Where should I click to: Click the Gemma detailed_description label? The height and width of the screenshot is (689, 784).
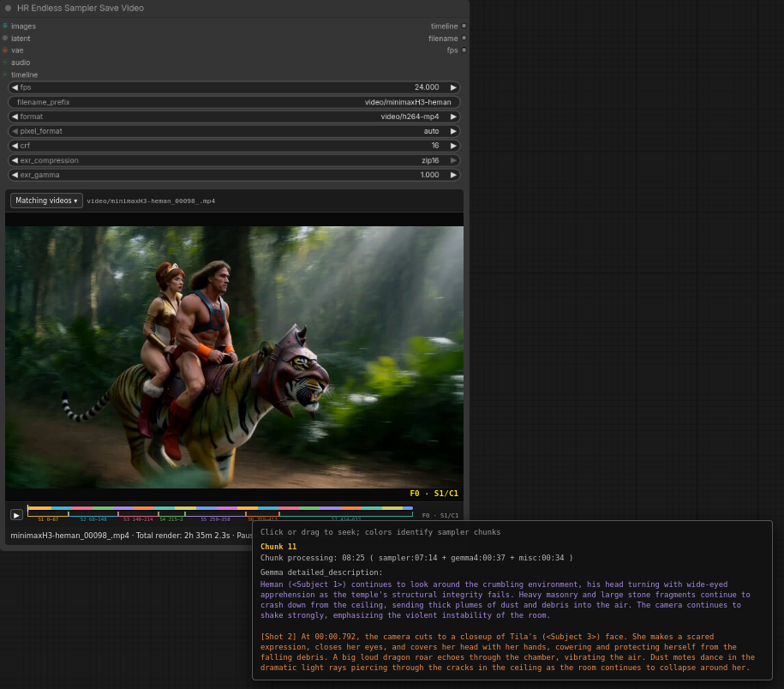click(x=321, y=572)
